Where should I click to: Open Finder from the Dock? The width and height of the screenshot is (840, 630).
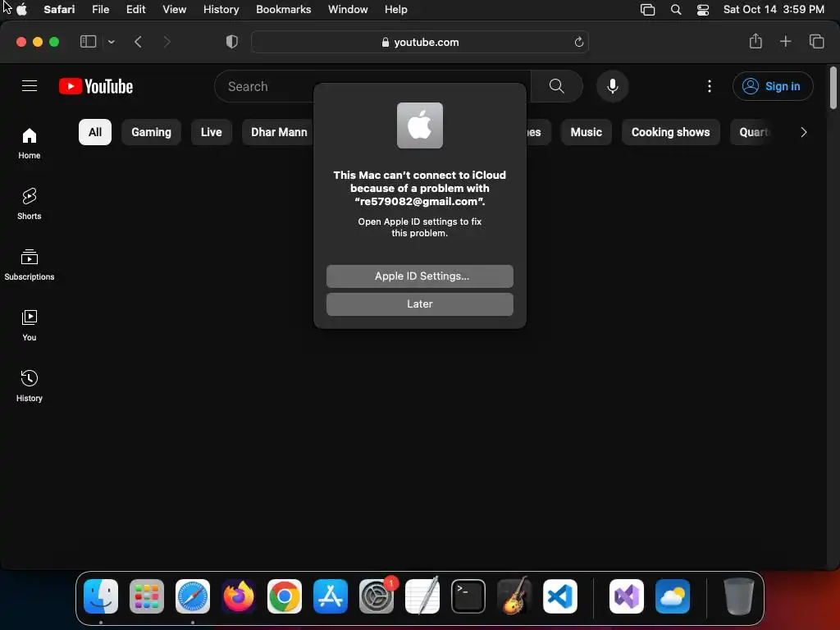[101, 596]
